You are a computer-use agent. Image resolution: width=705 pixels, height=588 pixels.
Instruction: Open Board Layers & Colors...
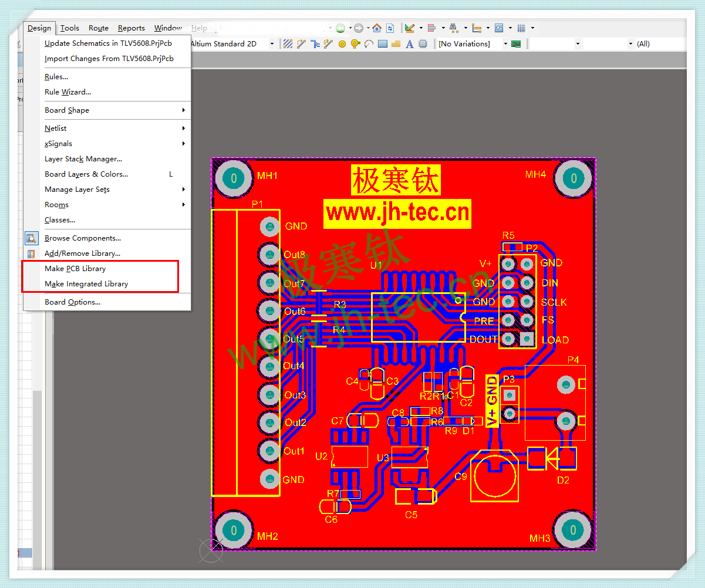click(107, 174)
